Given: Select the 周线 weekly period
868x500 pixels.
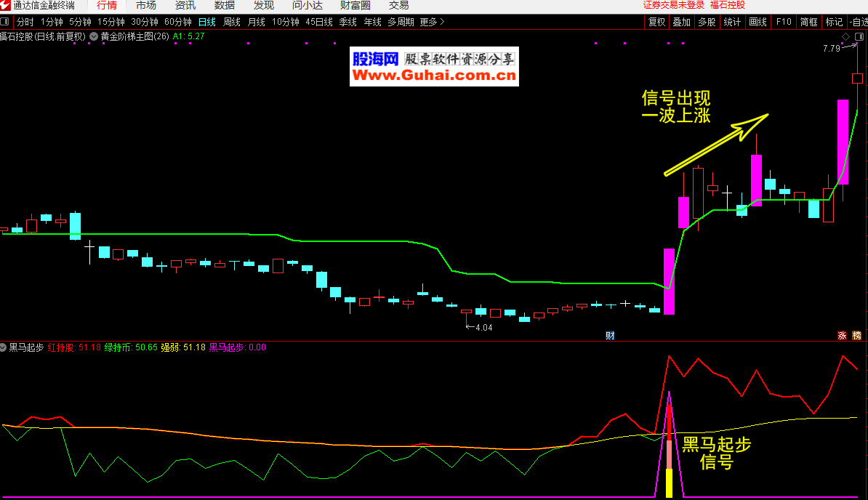Looking at the screenshot, I should tap(232, 22).
